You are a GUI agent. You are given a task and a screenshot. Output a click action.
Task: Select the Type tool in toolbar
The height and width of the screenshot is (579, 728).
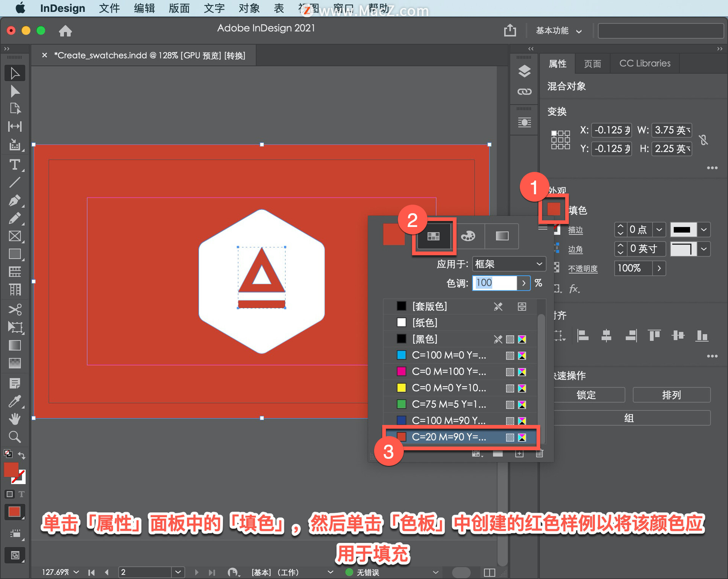(x=15, y=165)
